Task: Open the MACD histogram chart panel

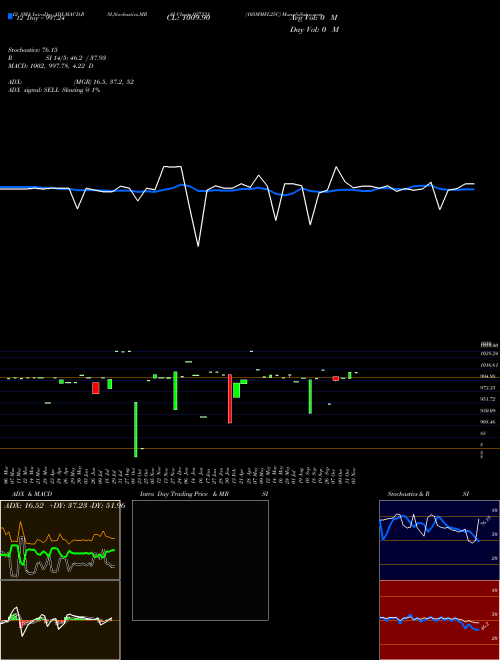Action: (x=60, y=620)
